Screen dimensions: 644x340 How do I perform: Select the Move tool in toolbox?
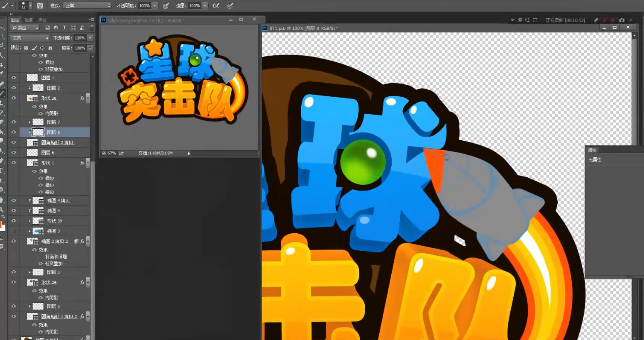pos(2,27)
